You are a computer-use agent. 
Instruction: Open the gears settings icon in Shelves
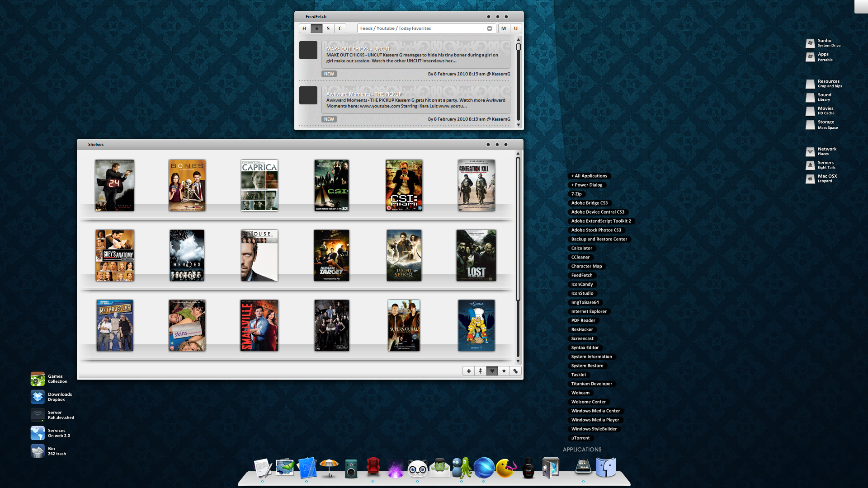(515, 371)
